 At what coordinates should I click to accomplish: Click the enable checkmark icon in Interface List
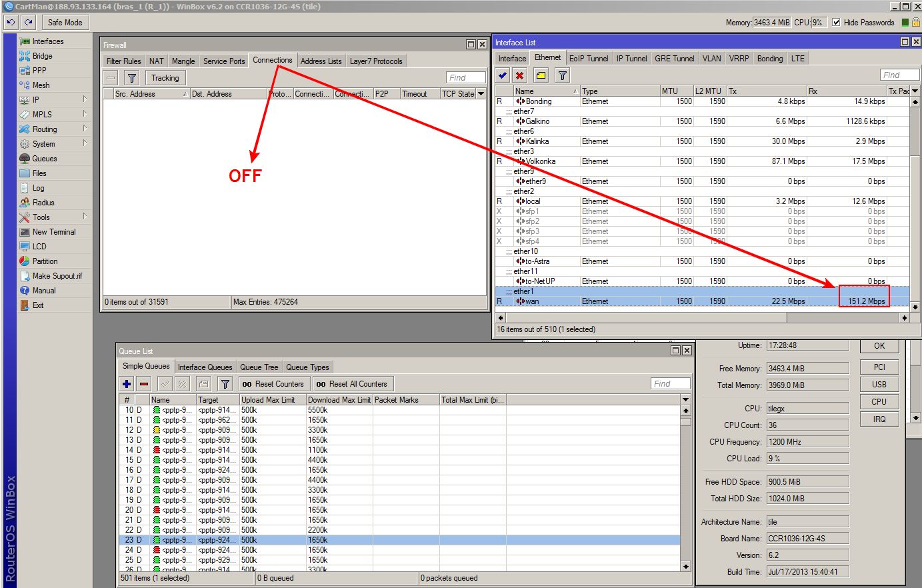click(x=503, y=75)
